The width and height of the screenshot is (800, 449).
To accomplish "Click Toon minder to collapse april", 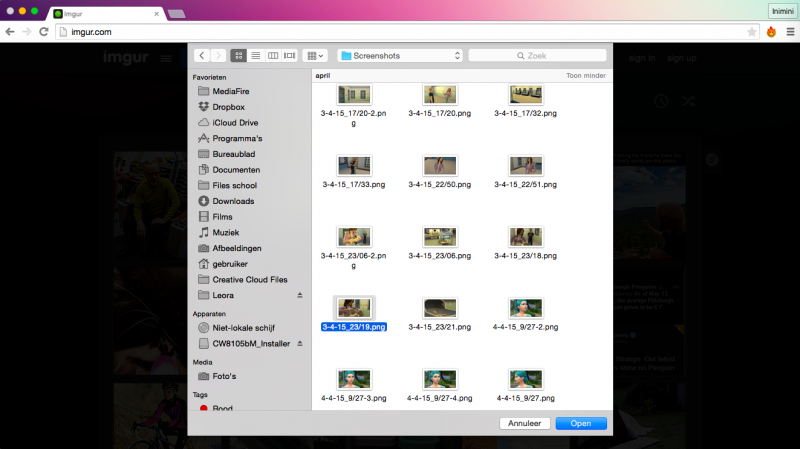I will point(585,75).
